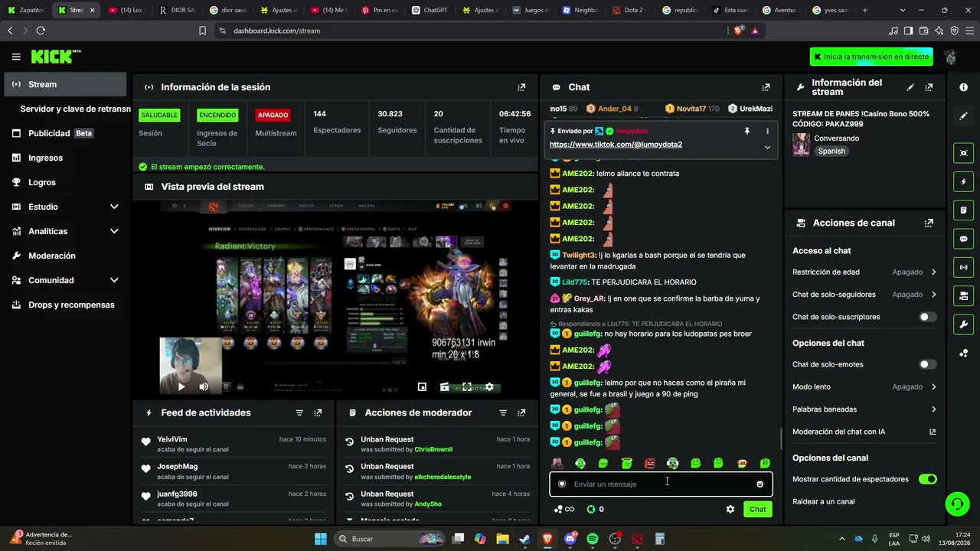Click the green support headset button
Screen dimensions: 980x551
[x=957, y=504]
